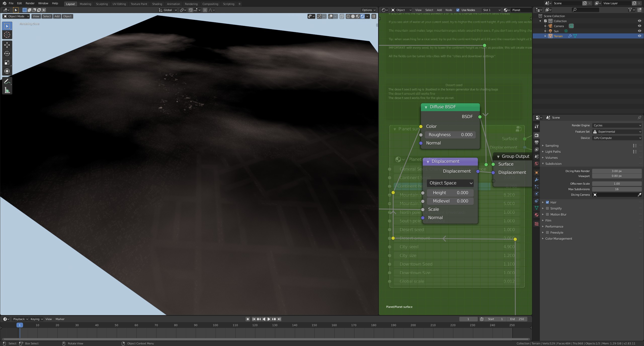Jump to the last frame in the timeline
Image resolution: width=644 pixels, height=346 pixels.
pos(279,319)
